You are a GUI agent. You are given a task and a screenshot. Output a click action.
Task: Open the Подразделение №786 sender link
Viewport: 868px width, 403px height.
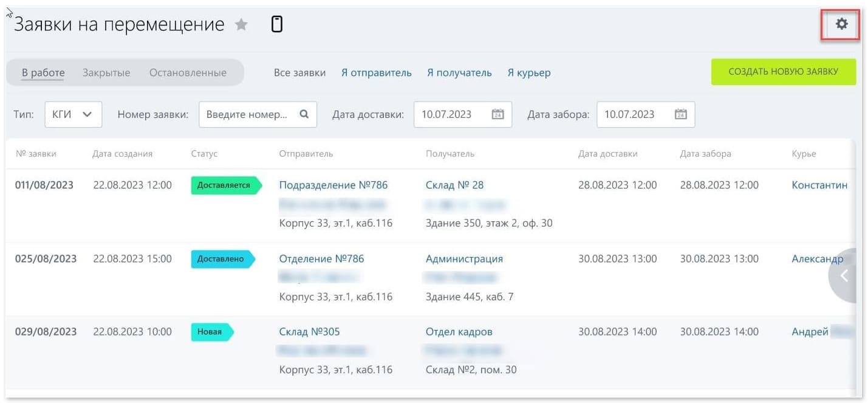pyautogui.click(x=333, y=185)
